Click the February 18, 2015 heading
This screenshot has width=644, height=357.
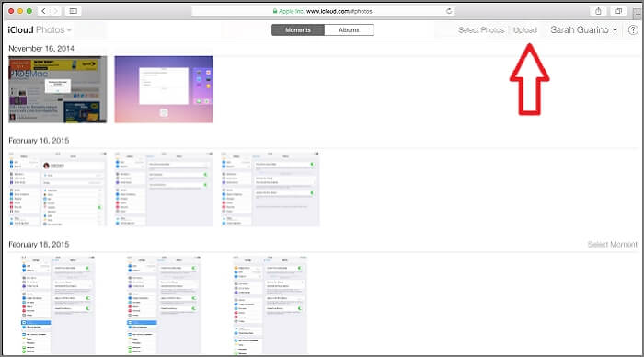(x=39, y=245)
